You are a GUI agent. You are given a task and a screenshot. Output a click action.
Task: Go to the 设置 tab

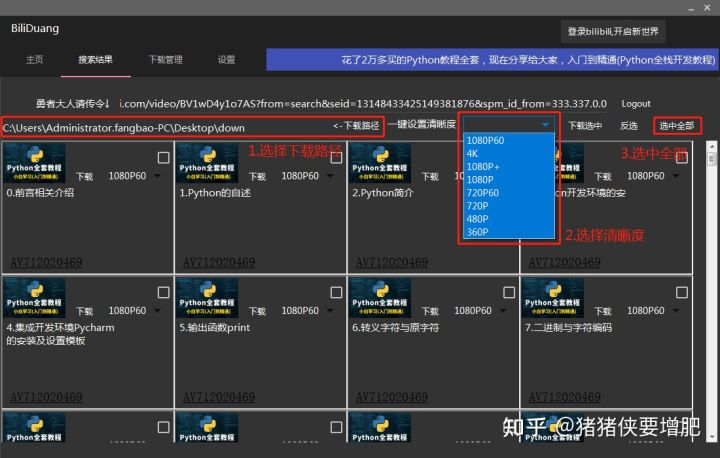[226, 60]
